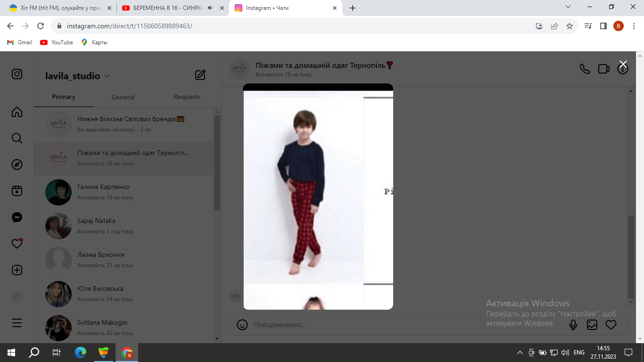
Task: Open the Explore compass icon
Action: pos(17,165)
